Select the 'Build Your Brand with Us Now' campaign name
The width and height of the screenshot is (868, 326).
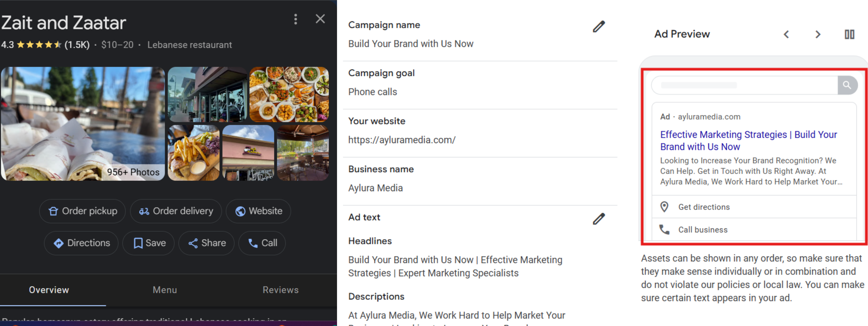coord(411,44)
